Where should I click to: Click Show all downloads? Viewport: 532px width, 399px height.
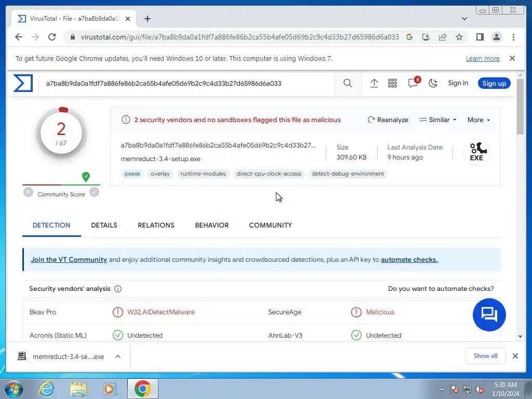(x=486, y=355)
